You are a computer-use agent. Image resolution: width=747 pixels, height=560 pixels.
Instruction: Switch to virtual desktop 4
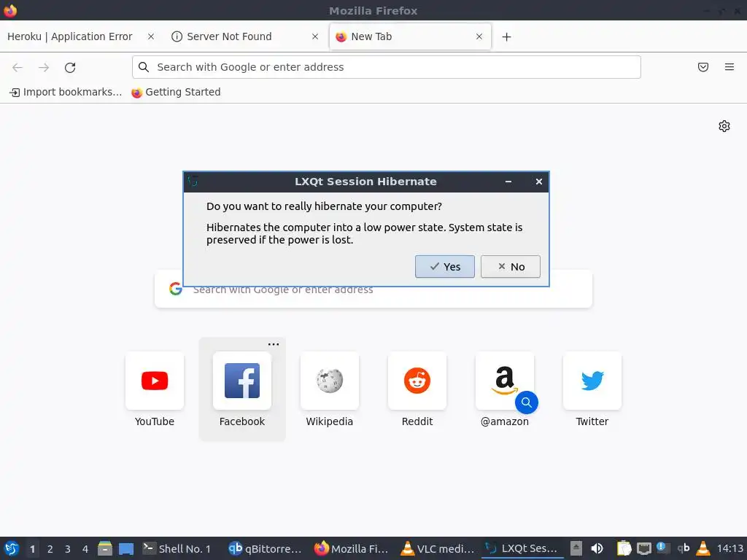click(85, 549)
